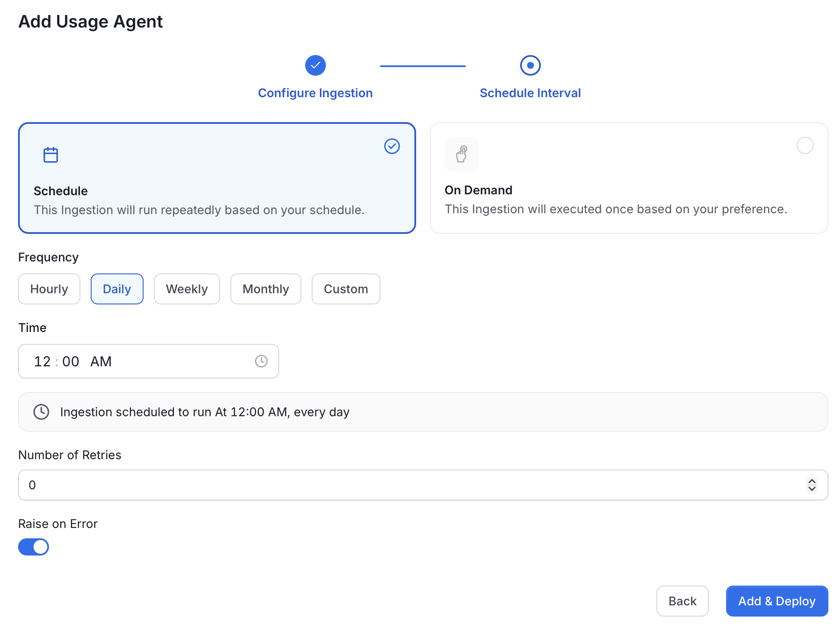Click the Schedule Interval step circle
Image resolution: width=840 pixels, height=626 pixels.
point(530,65)
